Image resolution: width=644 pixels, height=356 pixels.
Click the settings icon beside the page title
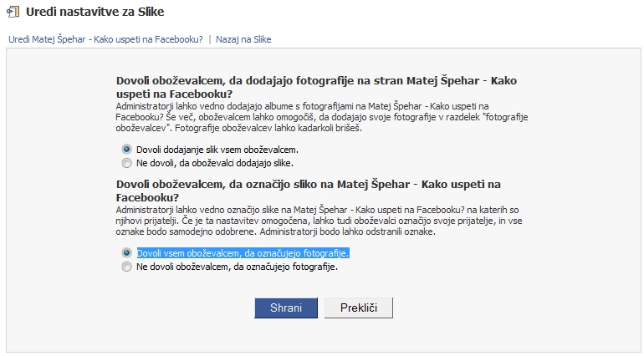pos(13,12)
